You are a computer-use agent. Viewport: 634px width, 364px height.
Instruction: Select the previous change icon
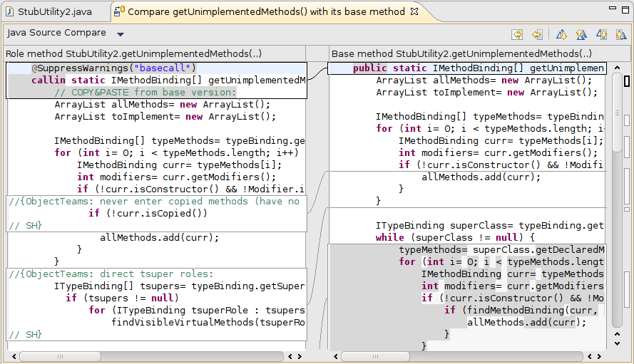tap(621, 34)
